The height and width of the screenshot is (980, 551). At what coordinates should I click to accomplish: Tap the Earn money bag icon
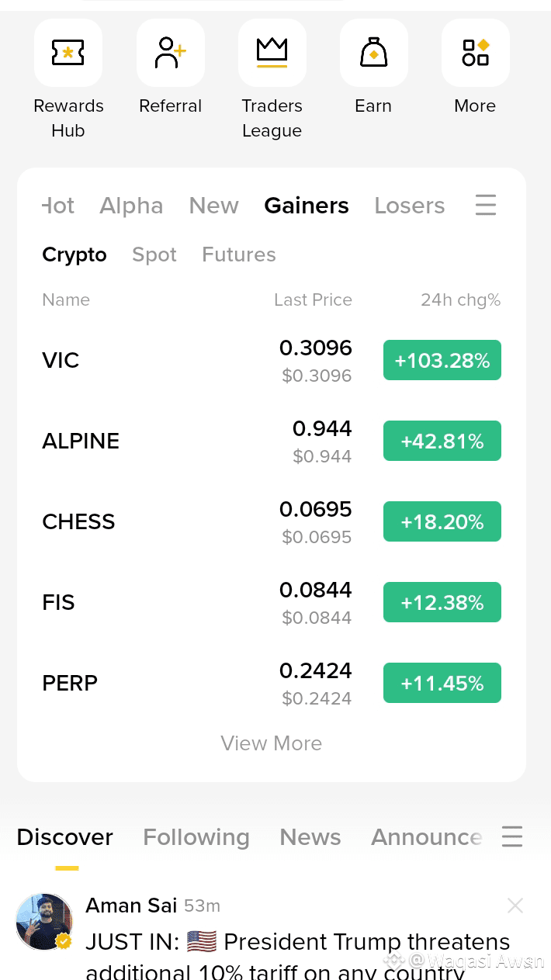[x=373, y=53]
